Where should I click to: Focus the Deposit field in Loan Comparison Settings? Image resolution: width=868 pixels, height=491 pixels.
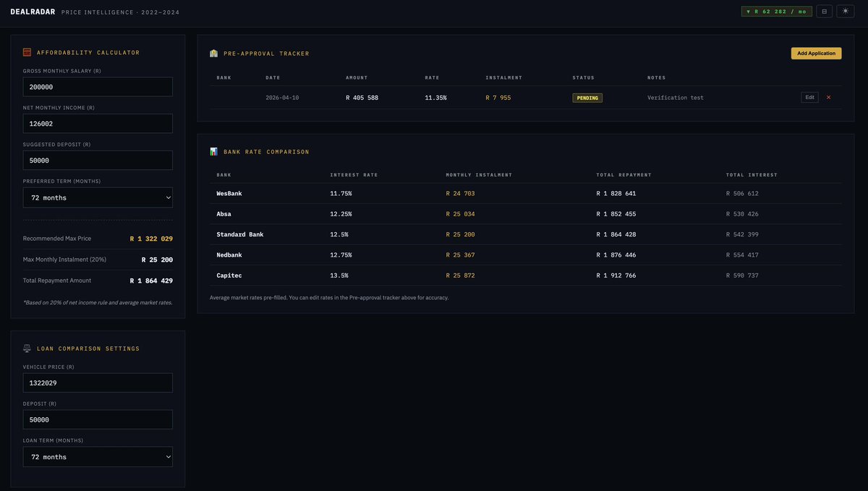[98, 420]
